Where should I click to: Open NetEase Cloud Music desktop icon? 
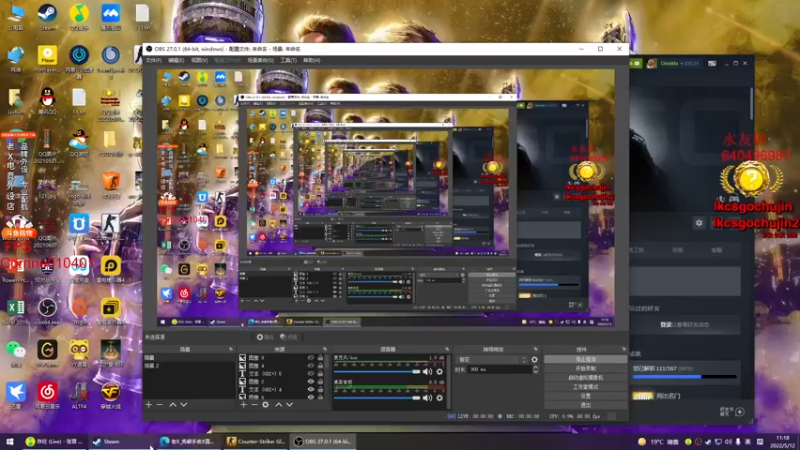[x=47, y=395]
